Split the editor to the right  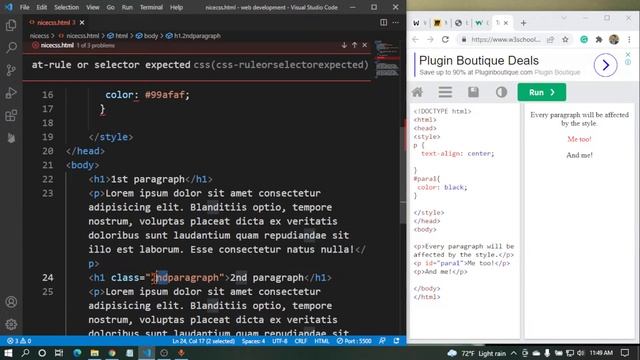click(x=383, y=22)
